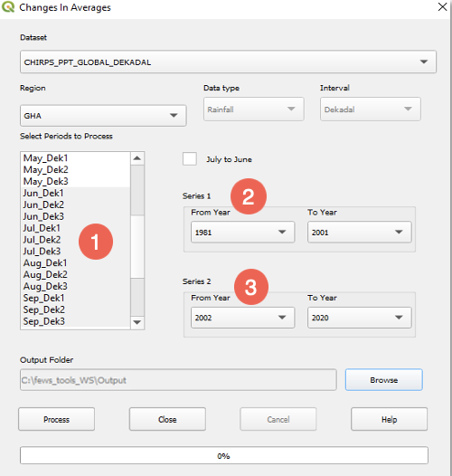Open Series 1 From Year 1981 dropdown
This screenshot has height=476, width=452.
(x=242, y=233)
